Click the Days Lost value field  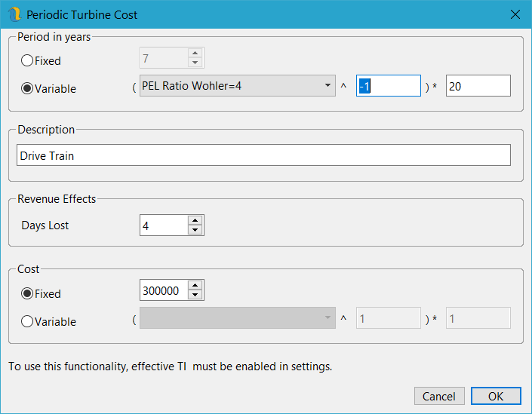pos(163,225)
